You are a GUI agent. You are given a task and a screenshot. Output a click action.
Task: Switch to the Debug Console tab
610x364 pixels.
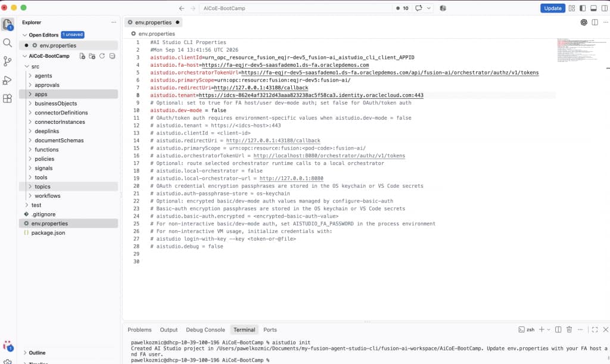point(206,330)
